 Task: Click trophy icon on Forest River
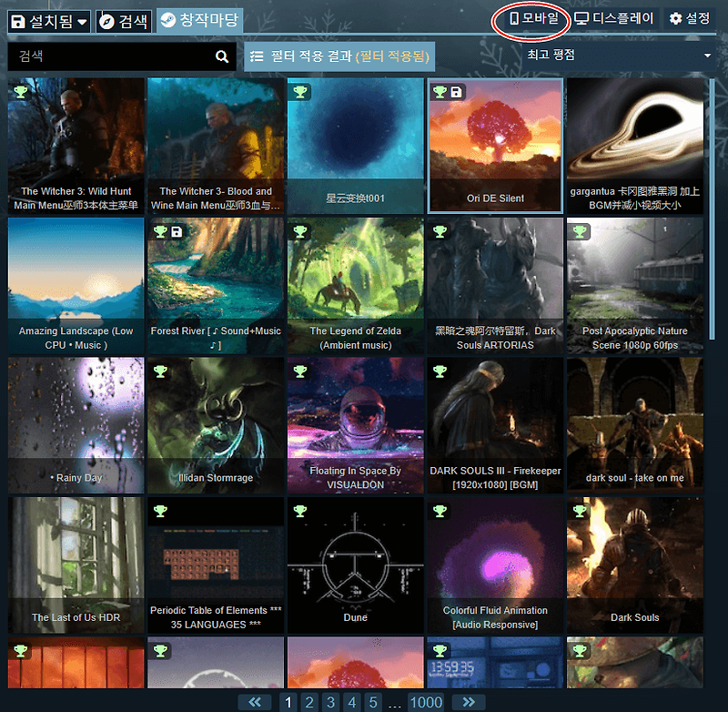(160, 231)
